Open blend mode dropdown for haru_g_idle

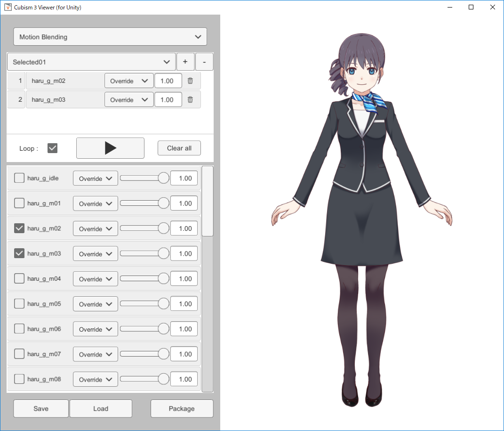pos(96,178)
